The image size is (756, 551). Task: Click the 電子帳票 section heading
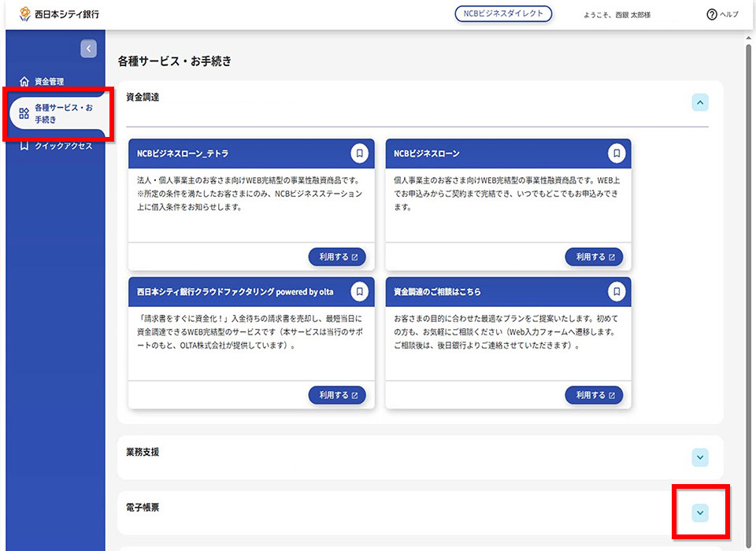[143, 508]
